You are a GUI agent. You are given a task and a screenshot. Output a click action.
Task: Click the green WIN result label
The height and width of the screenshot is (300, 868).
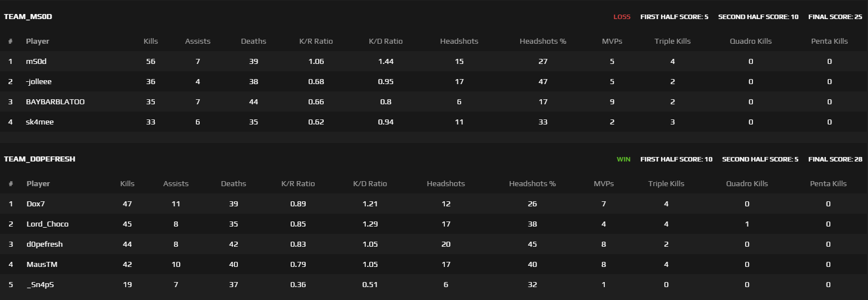(x=623, y=159)
